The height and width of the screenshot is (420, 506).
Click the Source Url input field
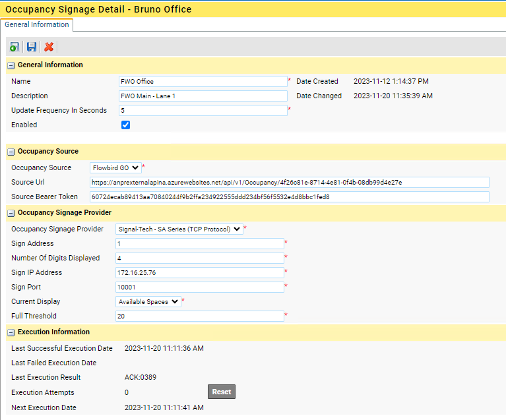pos(290,182)
